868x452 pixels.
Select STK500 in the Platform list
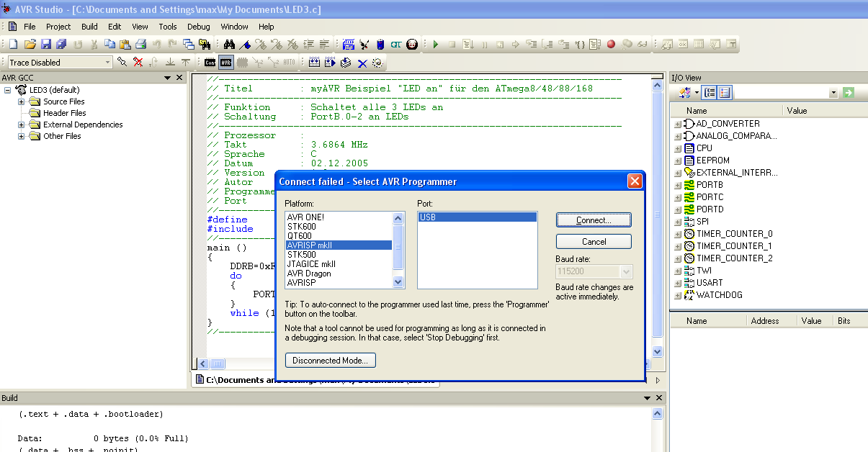(339, 255)
